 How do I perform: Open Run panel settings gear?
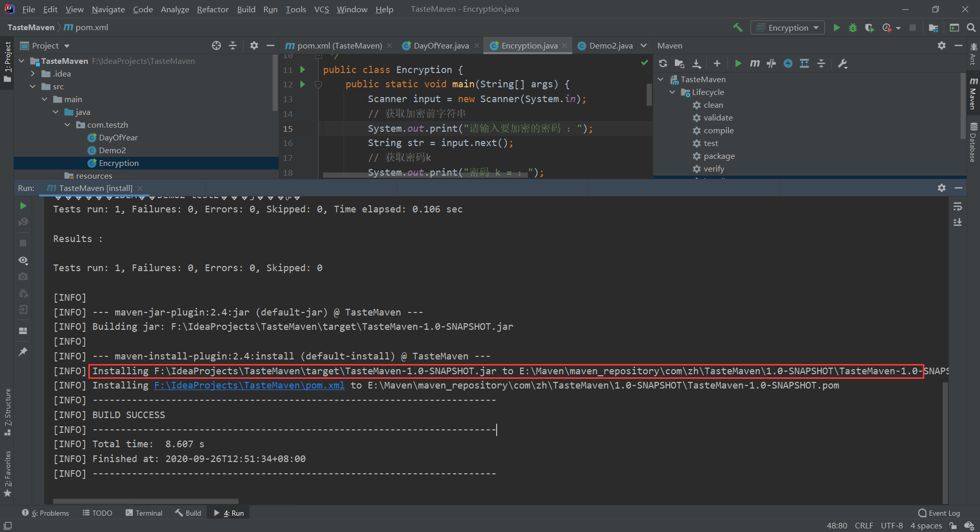click(x=942, y=188)
